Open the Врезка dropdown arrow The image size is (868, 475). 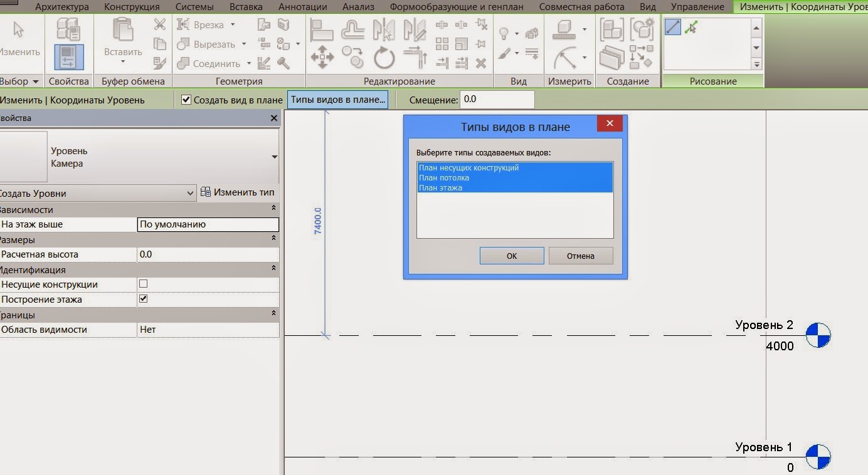point(233,25)
